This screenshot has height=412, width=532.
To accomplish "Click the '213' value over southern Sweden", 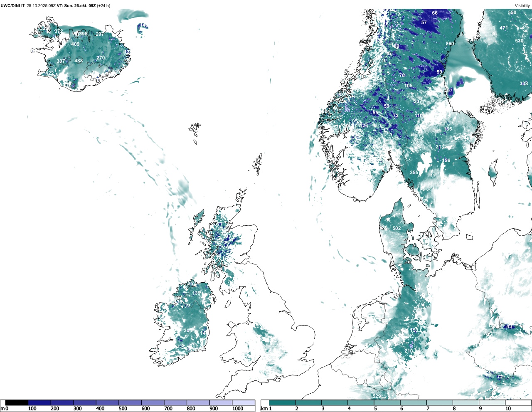I will [x=440, y=147].
